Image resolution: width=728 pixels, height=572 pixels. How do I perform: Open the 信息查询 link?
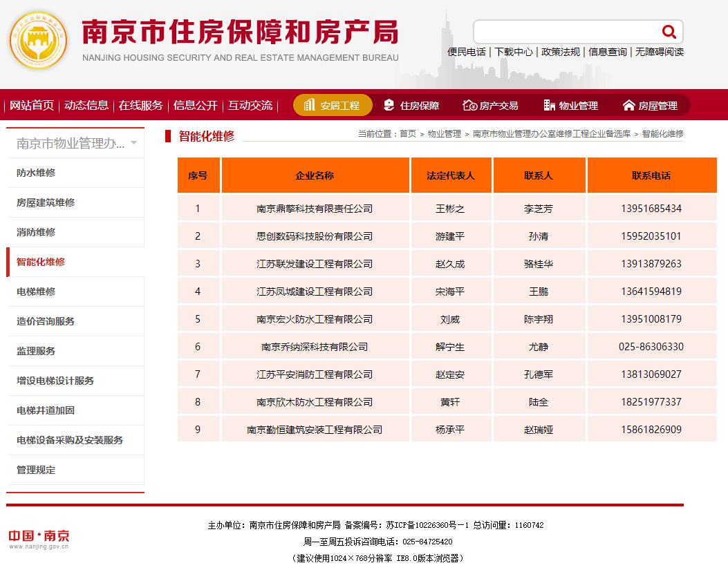point(607,52)
